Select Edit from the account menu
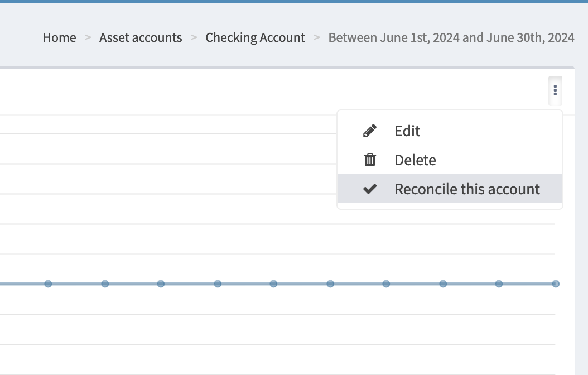 pos(407,131)
